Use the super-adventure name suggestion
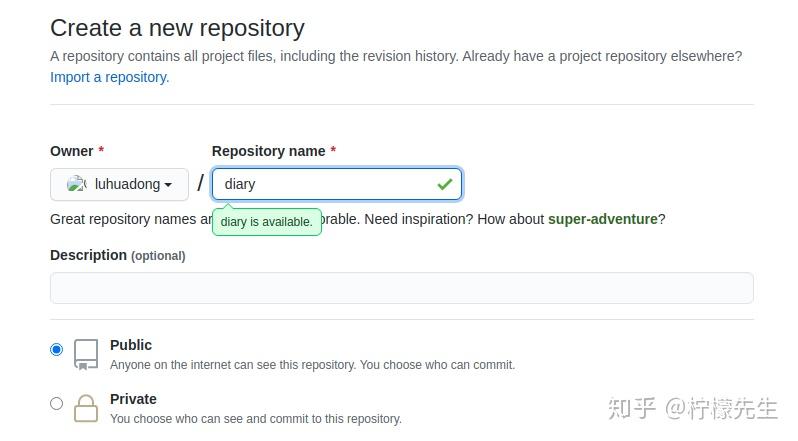This screenshot has width=798, height=441. 602,219
